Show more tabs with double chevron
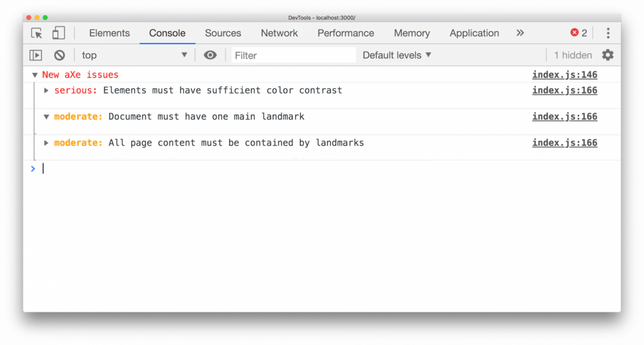 520,33
